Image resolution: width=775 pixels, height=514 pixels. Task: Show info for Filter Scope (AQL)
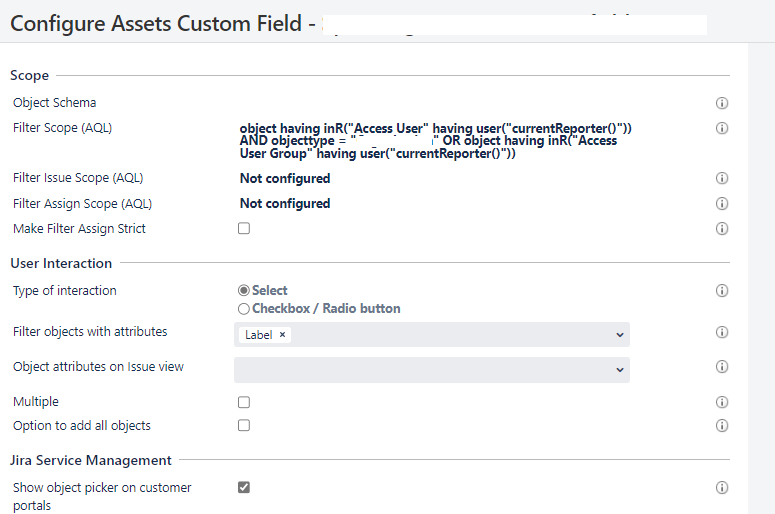pos(722,128)
